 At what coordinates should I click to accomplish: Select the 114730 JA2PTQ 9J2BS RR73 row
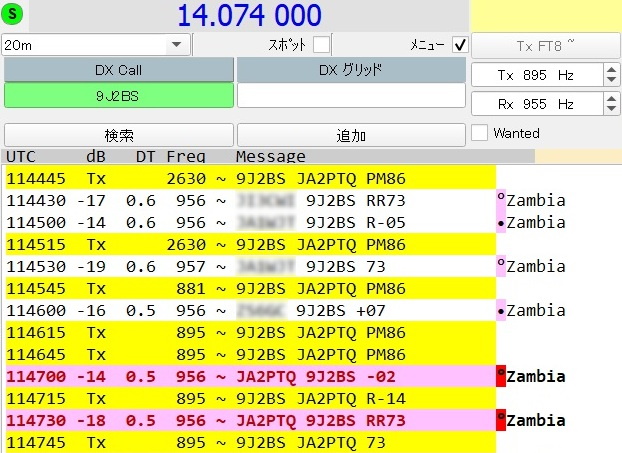(251, 420)
